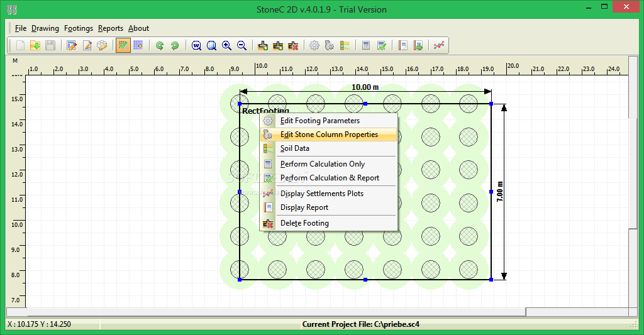Click the X Y coordinates readout in status bar
The height and width of the screenshot is (335, 644).
pyautogui.click(x=40, y=324)
